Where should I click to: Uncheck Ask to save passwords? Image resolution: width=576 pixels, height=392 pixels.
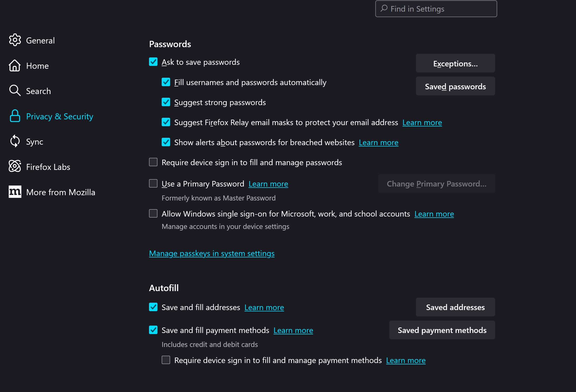click(x=153, y=62)
